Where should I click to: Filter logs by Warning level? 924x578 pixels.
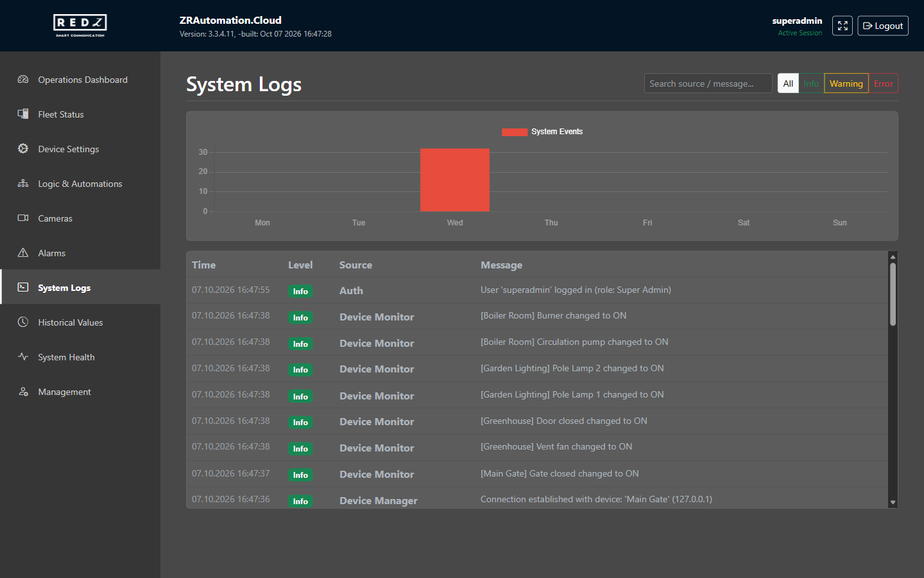click(x=846, y=83)
